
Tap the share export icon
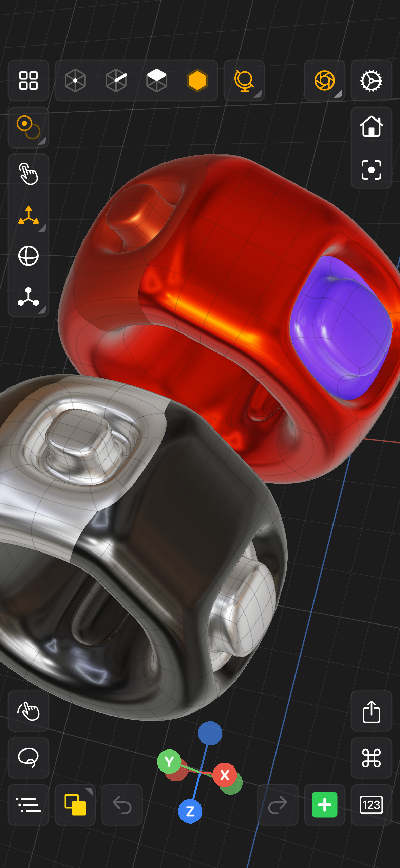pos(372,711)
